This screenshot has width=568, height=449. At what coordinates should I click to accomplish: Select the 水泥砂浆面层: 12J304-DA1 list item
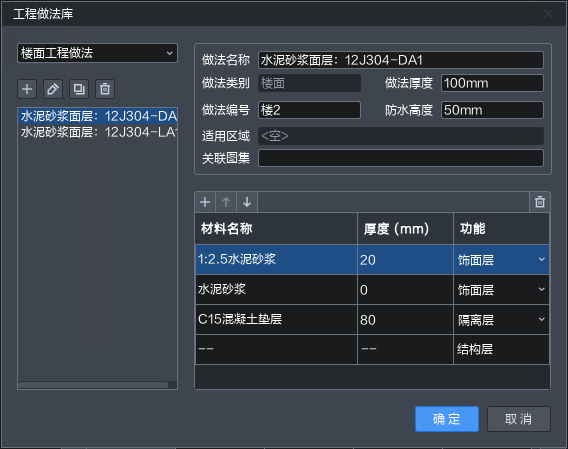97,116
